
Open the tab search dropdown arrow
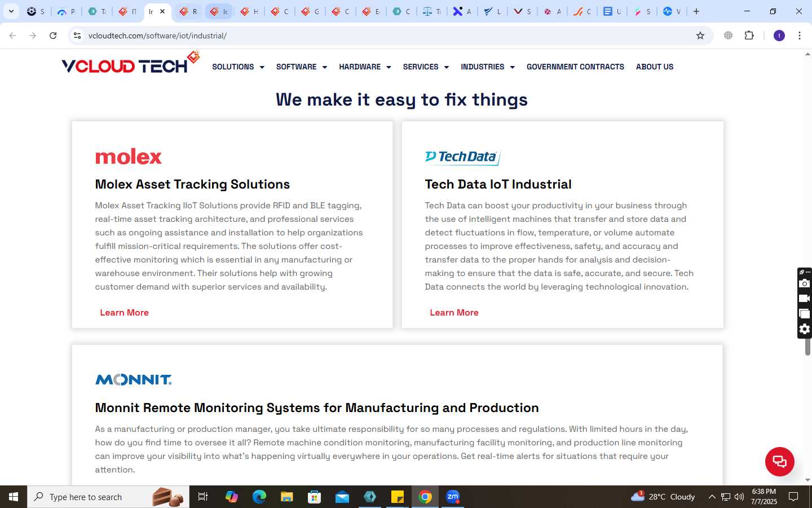pyautogui.click(x=11, y=11)
